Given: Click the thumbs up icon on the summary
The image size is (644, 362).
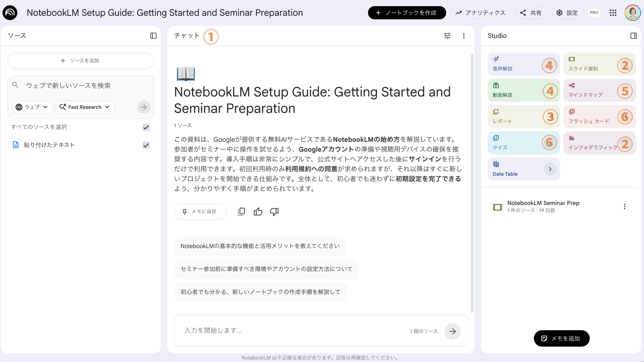Looking at the screenshot, I should [x=258, y=212].
